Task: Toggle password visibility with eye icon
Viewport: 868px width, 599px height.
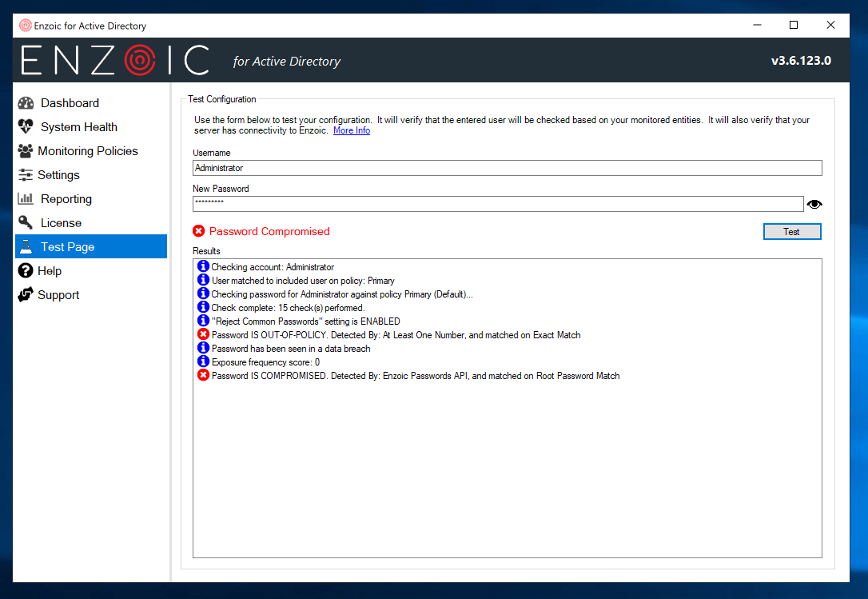Action: coord(814,205)
